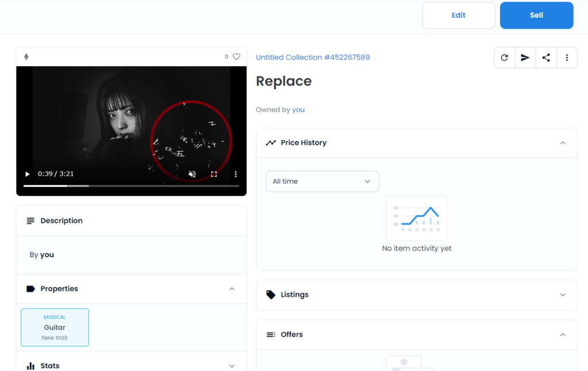The height and width of the screenshot is (371, 588).
Task: Favorite the item with the heart icon
Action: point(236,57)
